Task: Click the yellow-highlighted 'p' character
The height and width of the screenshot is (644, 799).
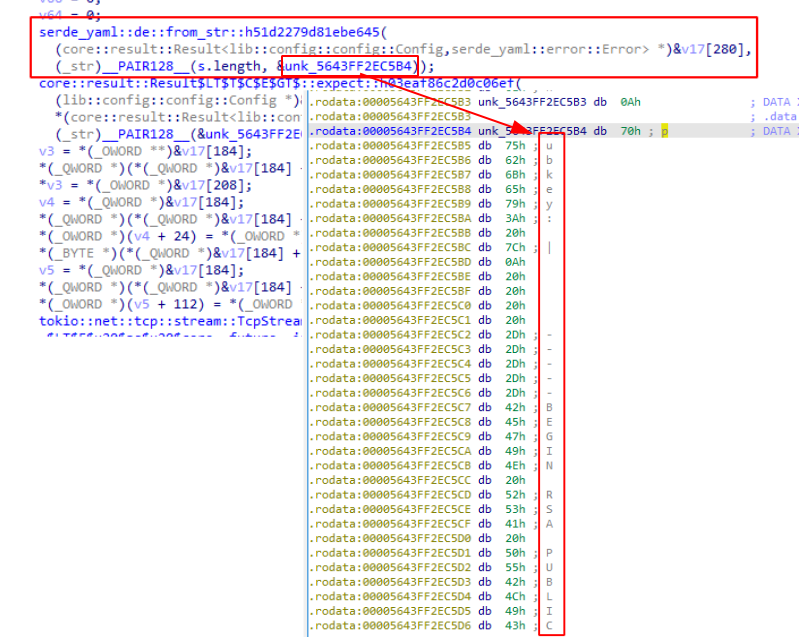Action: click(x=664, y=131)
